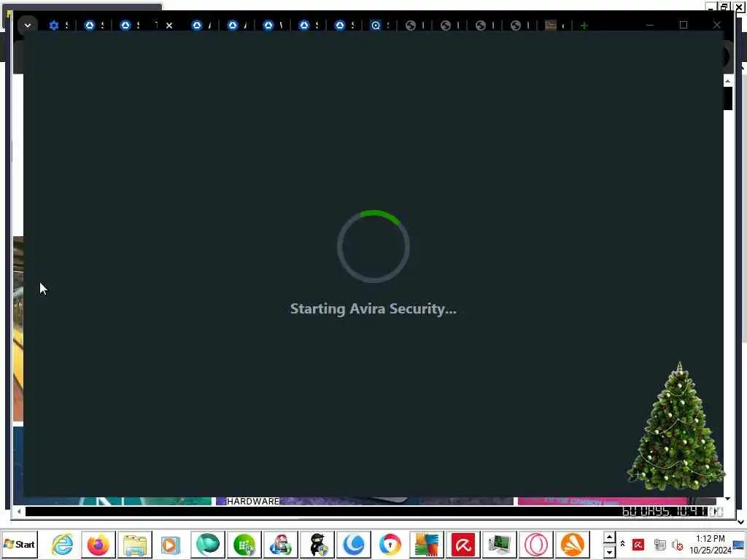Launch Internet Explorer from the taskbar
The image size is (747, 560).
pyautogui.click(x=63, y=544)
